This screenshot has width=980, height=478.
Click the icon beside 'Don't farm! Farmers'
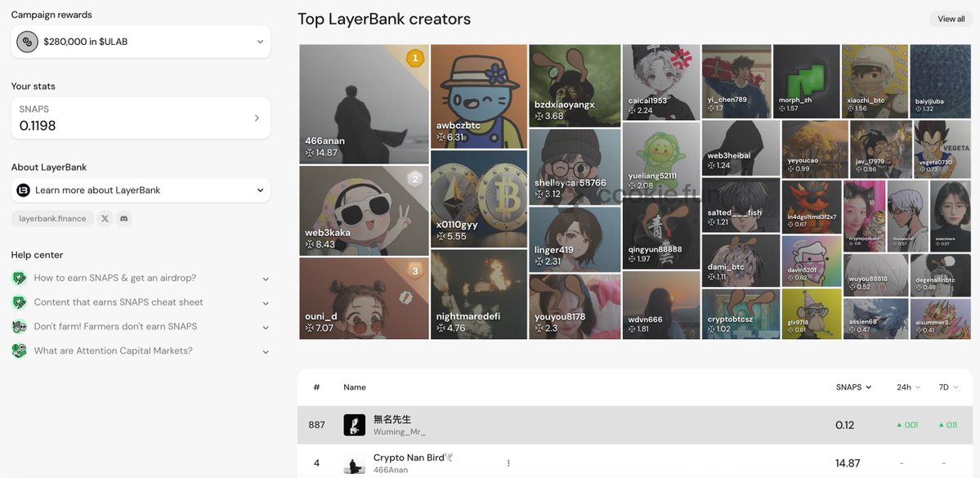pos(20,327)
